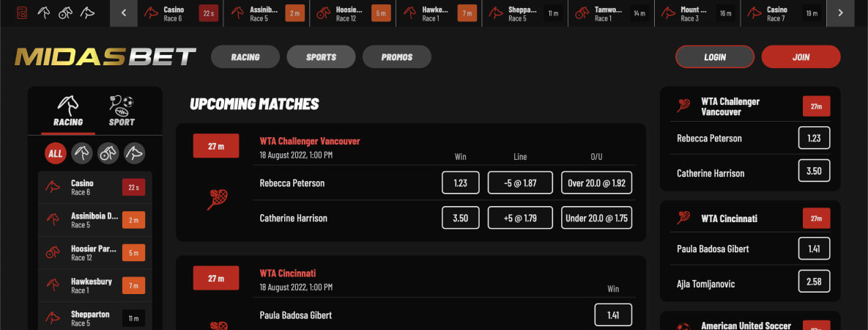Bet Rebecca Peterson win 1.23 in center
868x330 pixels.
click(x=461, y=183)
